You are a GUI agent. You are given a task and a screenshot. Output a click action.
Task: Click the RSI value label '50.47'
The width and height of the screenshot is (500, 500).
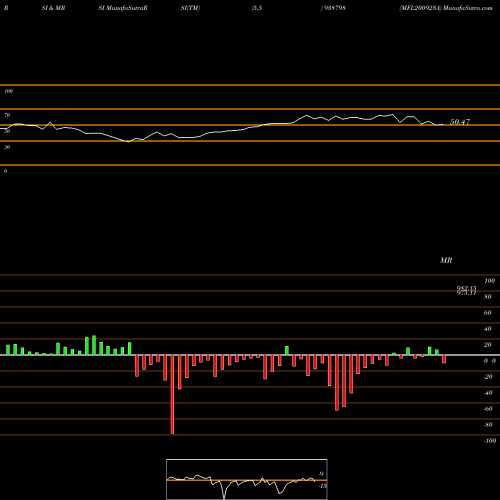pyautogui.click(x=460, y=122)
